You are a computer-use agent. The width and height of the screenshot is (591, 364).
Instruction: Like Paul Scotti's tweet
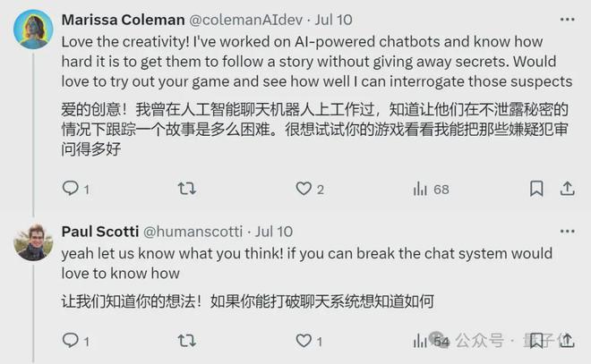(304, 341)
